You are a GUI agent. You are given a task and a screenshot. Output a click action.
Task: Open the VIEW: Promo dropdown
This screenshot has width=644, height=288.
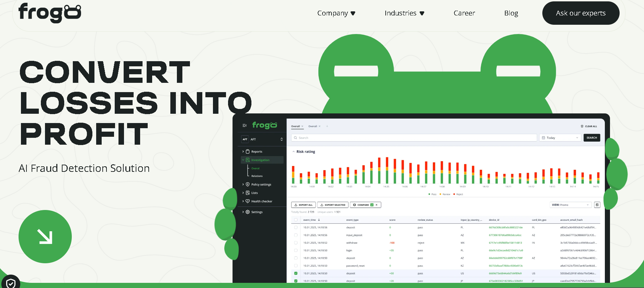point(570,205)
